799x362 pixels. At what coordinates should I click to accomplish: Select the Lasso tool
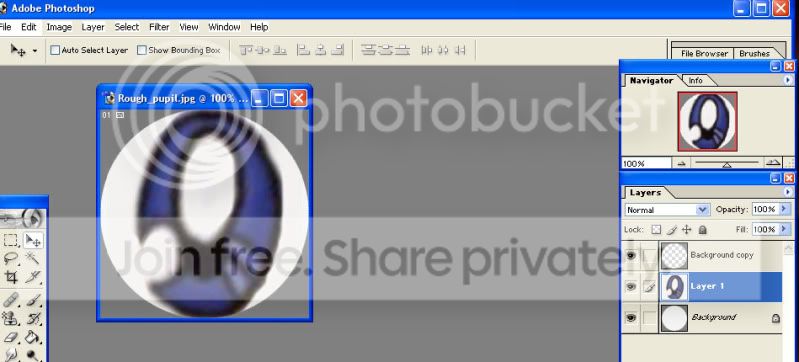tap(11, 258)
